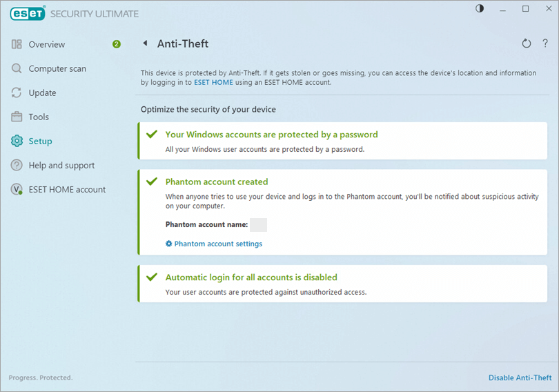Click the 'Progress. Protected.' tagline

(x=41, y=378)
